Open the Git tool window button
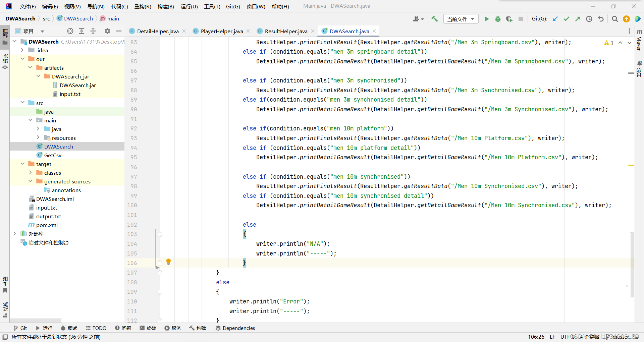The image size is (644, 342). tap(20, 328)
